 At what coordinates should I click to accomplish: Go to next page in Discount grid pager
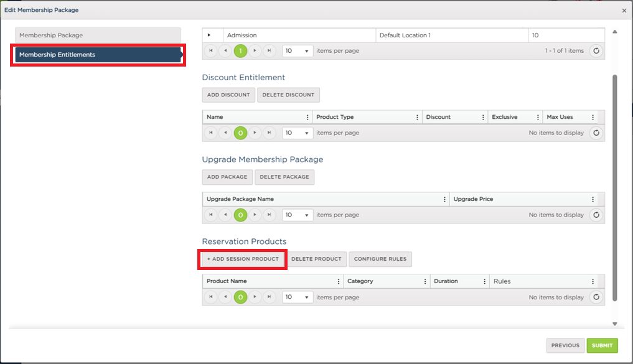255,133
